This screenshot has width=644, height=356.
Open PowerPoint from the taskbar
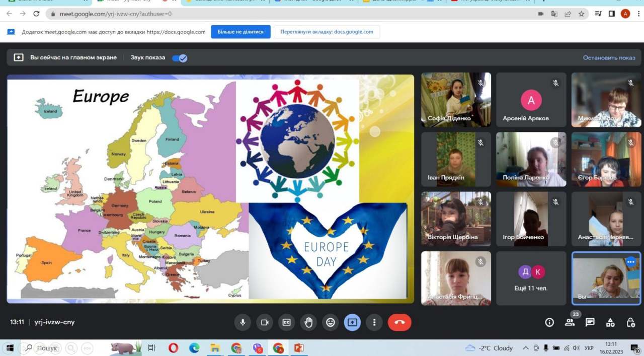299,348
